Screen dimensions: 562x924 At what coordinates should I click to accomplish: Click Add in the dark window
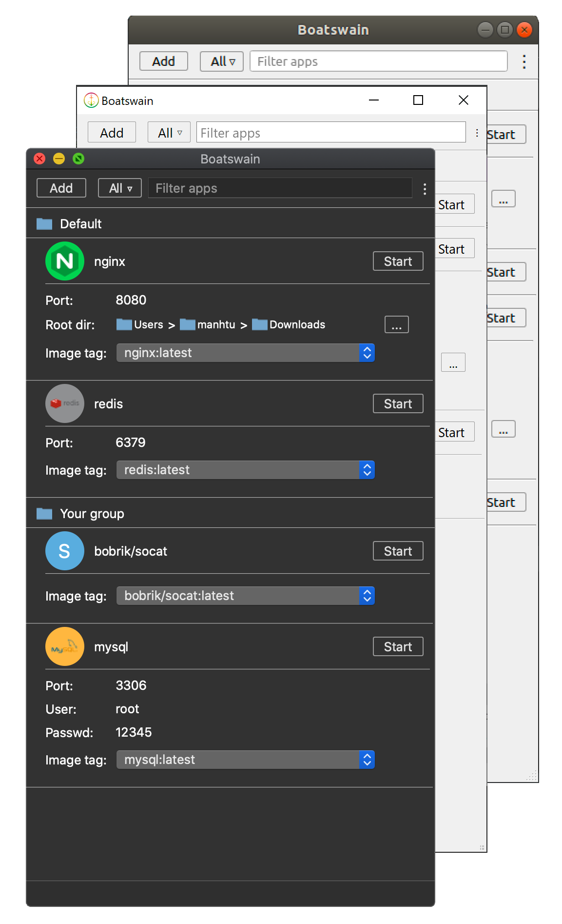[61, 188]
